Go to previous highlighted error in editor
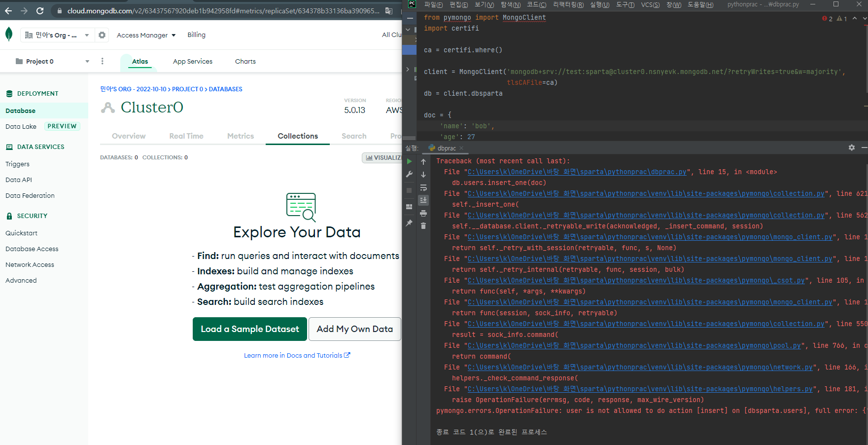This screenshot has width=868, height=445. click(x=855, y=18)
